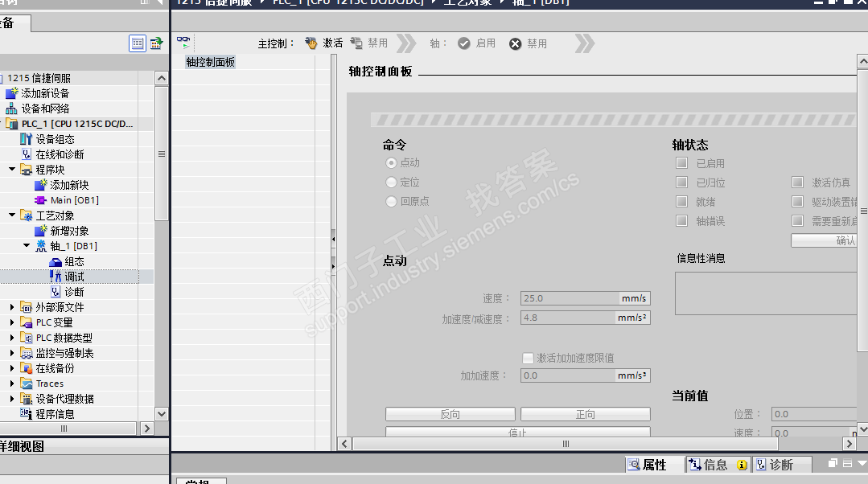This screenshot has width=868, height=484.
Task: Click the 轴_1 [DB1] axis icon
Action: click(x=41, y=246)
